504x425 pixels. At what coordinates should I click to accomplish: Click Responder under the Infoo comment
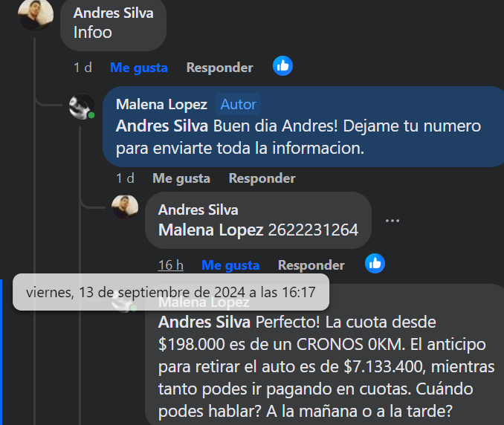(x=220, y=68)
